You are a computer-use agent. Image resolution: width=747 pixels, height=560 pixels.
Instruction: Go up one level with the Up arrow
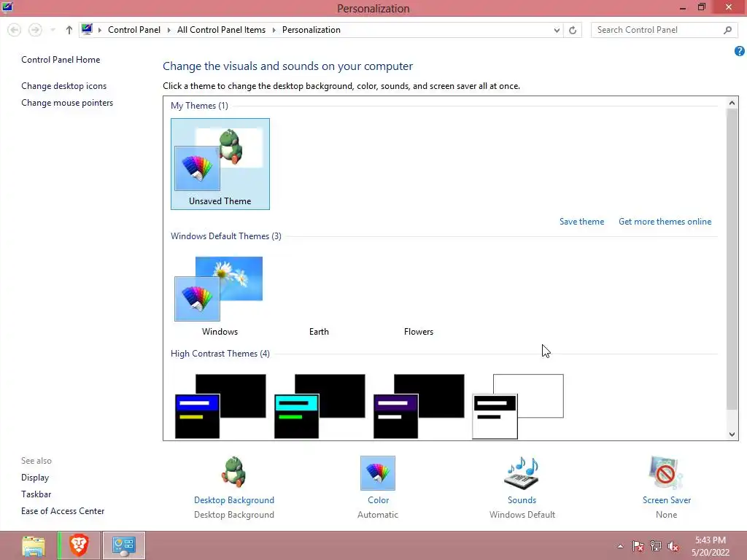point(69,30)
